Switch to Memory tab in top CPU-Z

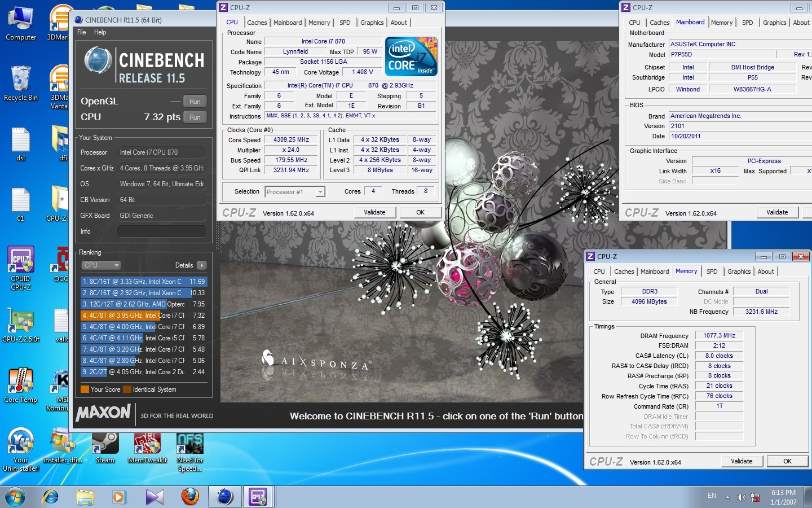pos(319,23)
